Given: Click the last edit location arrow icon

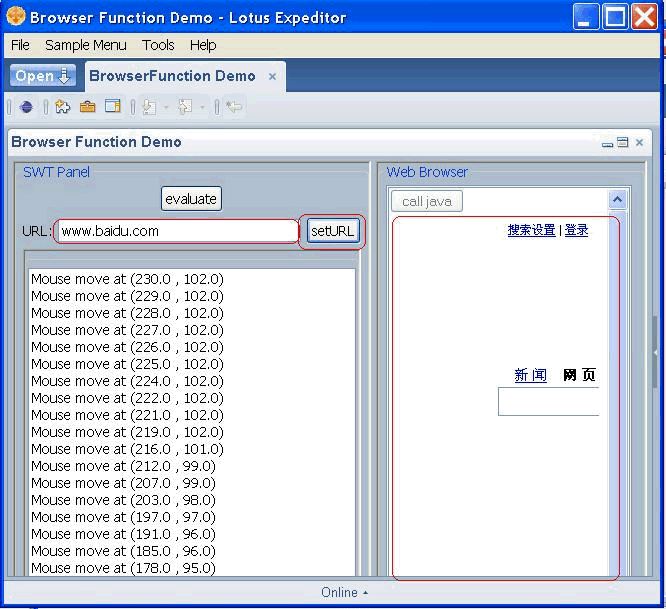Looking at the screenshot, I should click(234, 107).
